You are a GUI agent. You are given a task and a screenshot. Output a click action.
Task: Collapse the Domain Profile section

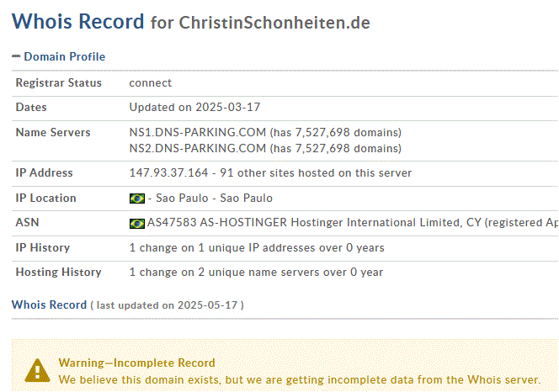tap(16, 56)
